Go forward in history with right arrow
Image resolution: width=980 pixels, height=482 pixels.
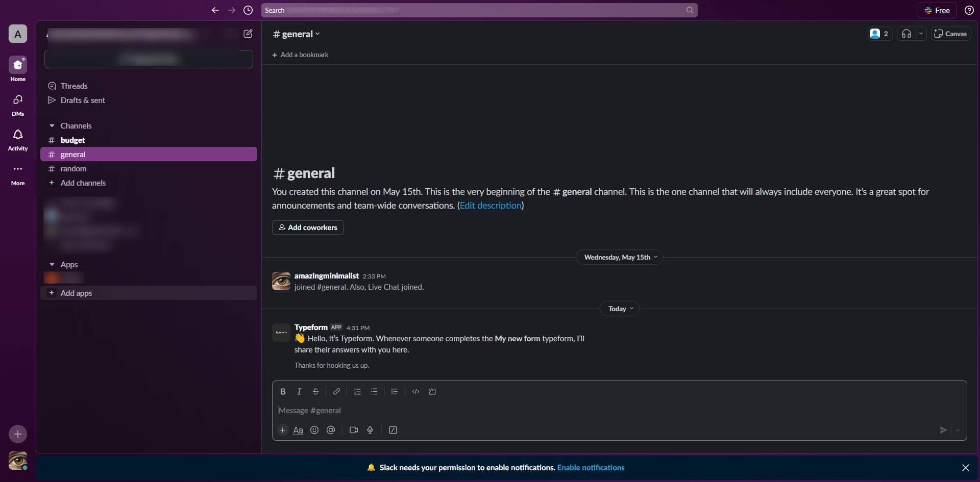pos(232,10)
